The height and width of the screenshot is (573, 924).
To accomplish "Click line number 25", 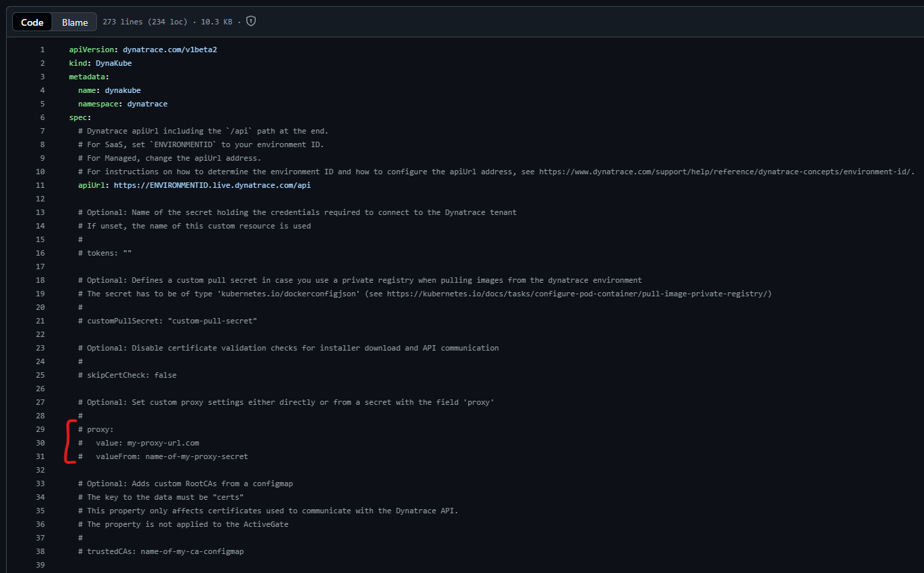I will [x=40, y=375].
